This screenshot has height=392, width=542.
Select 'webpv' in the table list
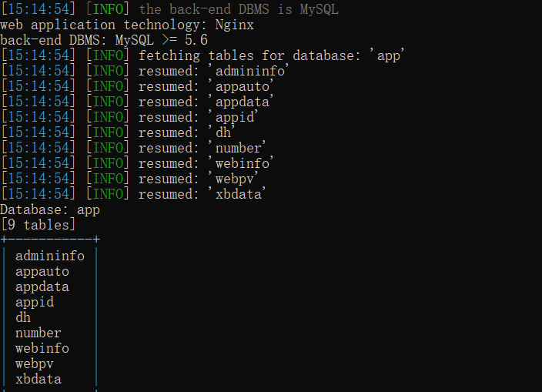pos(35,364)
